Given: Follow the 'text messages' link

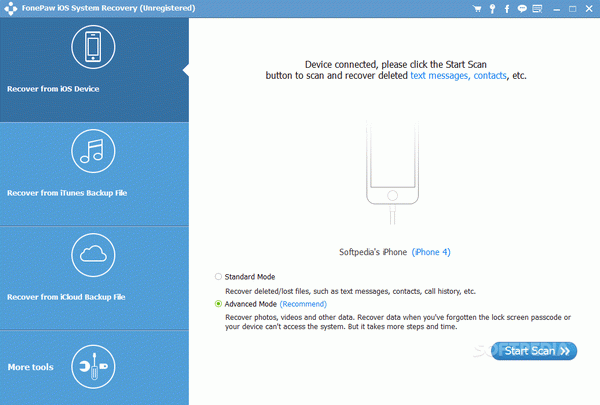Looking at the screenshot, I should tap(440, 76).
